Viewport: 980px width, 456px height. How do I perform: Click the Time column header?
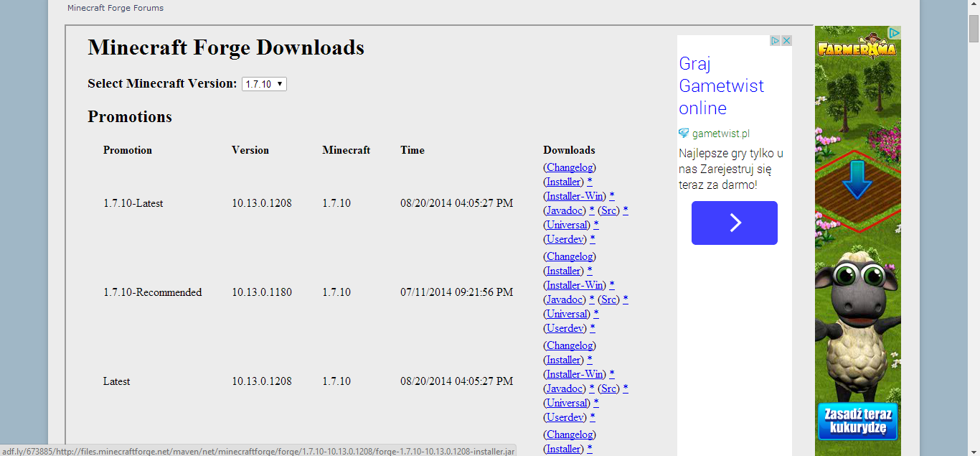pyautogui.click(x=413, y=150)
